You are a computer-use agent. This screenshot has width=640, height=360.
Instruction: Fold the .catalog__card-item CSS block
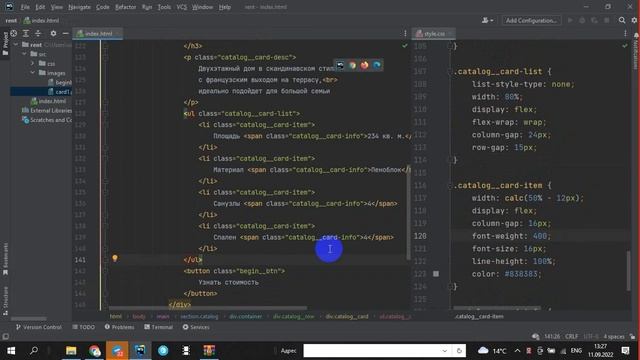451,186
